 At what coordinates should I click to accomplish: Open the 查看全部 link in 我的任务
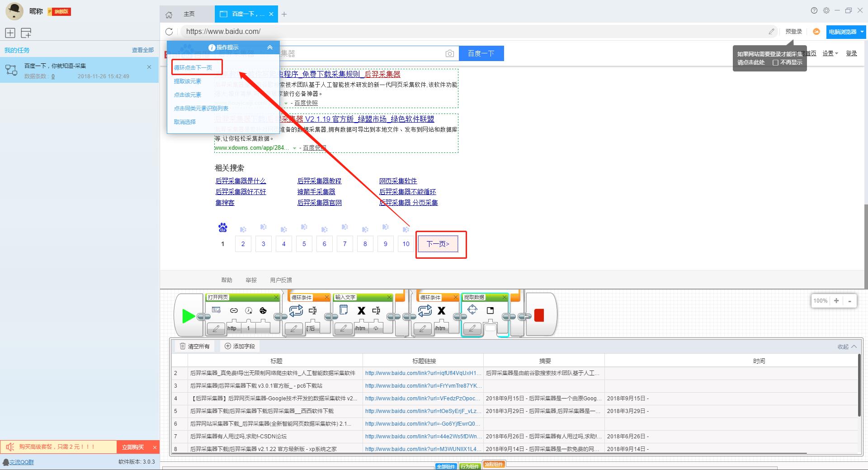[x=143, y=50]
